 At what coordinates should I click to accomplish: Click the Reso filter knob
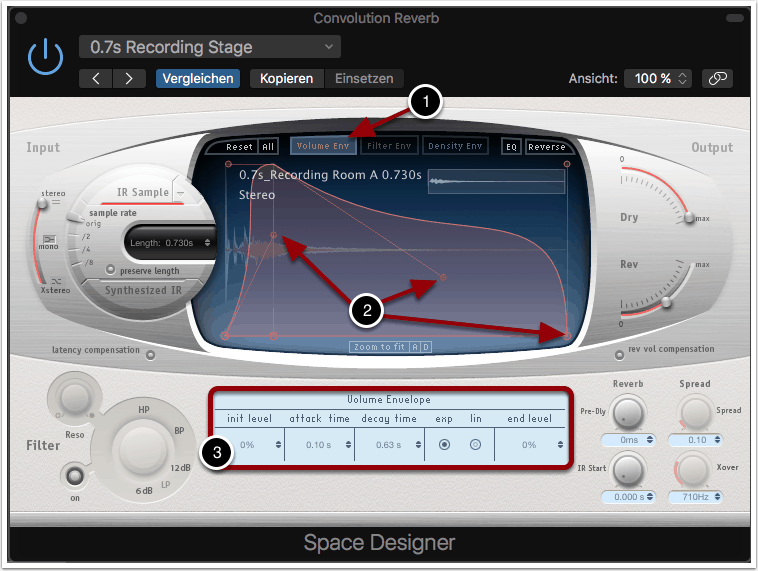(x=72, y=399)
